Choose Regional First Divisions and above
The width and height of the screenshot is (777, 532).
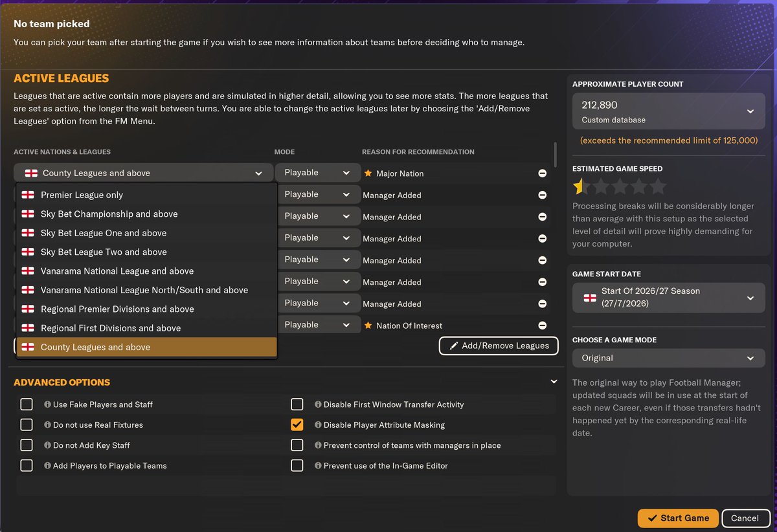(147, 328)
